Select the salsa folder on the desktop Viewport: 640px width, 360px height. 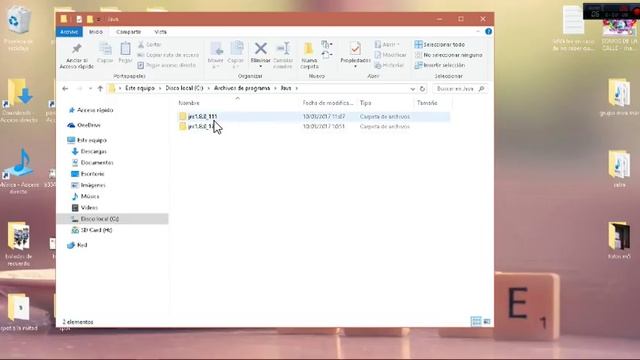[619, 169]
